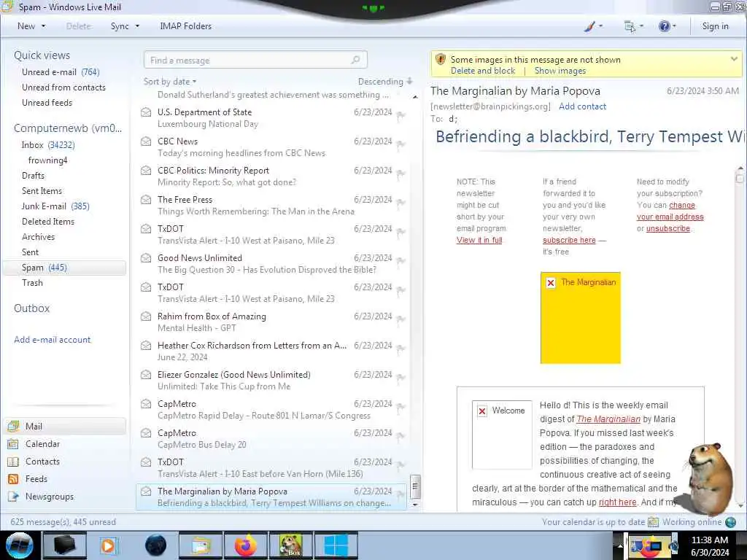Open the Archives folder
Screen dimensions: 747x560
click(x=38, y=237)
